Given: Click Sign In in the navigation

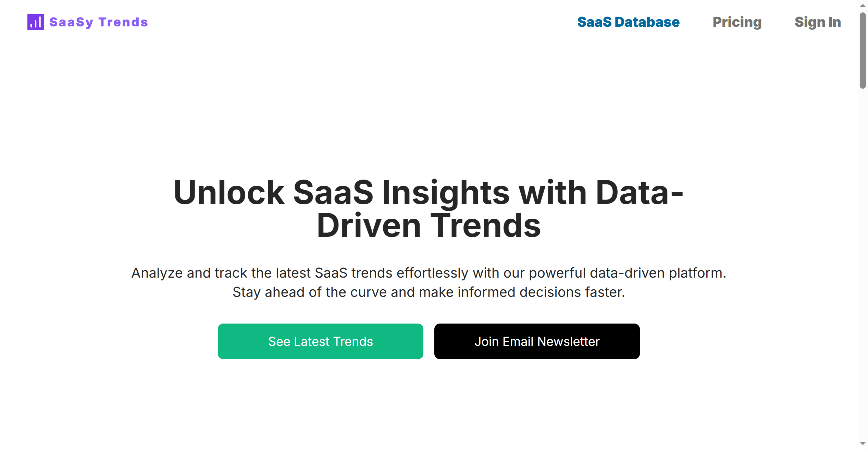Looking at the screenshot, I should pyautogui.click(x=818, y=22).
